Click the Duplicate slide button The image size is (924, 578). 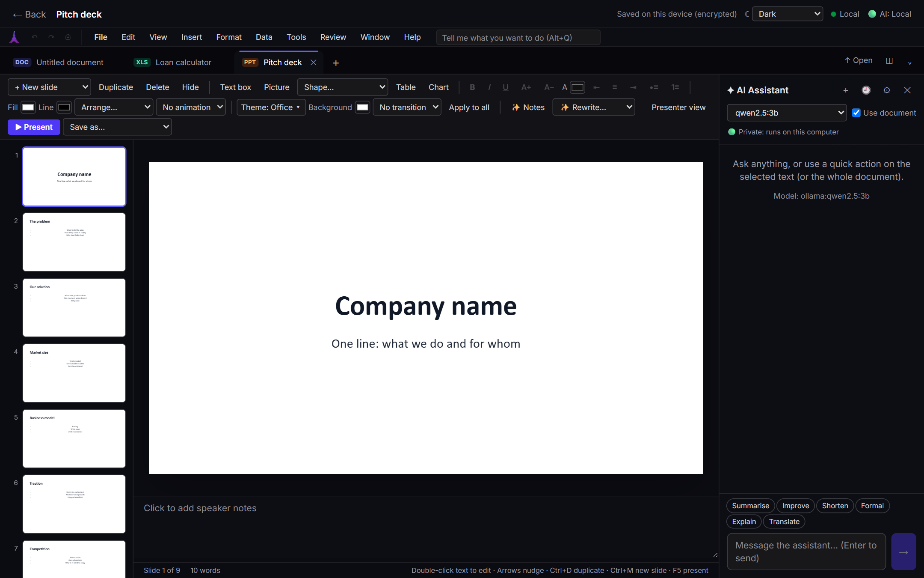pyautogui.click(x=116, y=87)
